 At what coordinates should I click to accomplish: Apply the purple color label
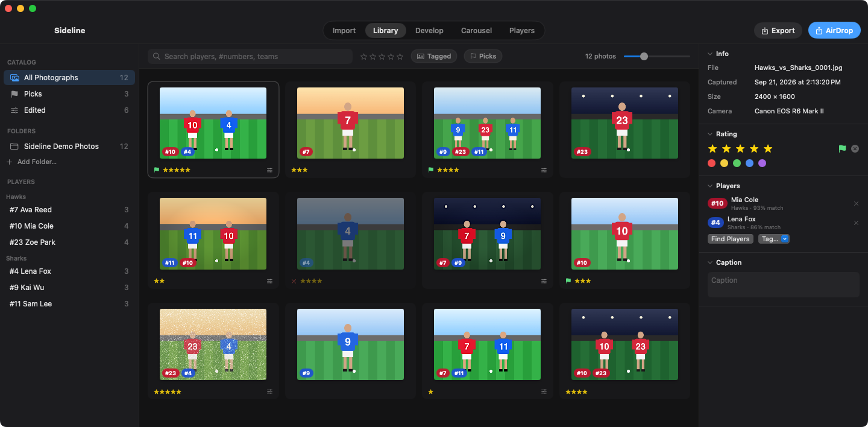coord(762,163)
